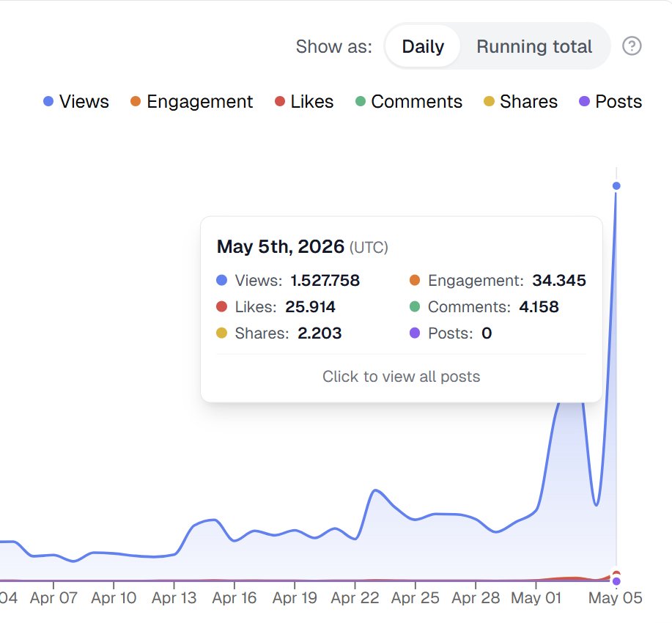Click the Posts value 0 in tooltip
The height and width of the screenshot is (623, 672).
[x=487, y=333]
